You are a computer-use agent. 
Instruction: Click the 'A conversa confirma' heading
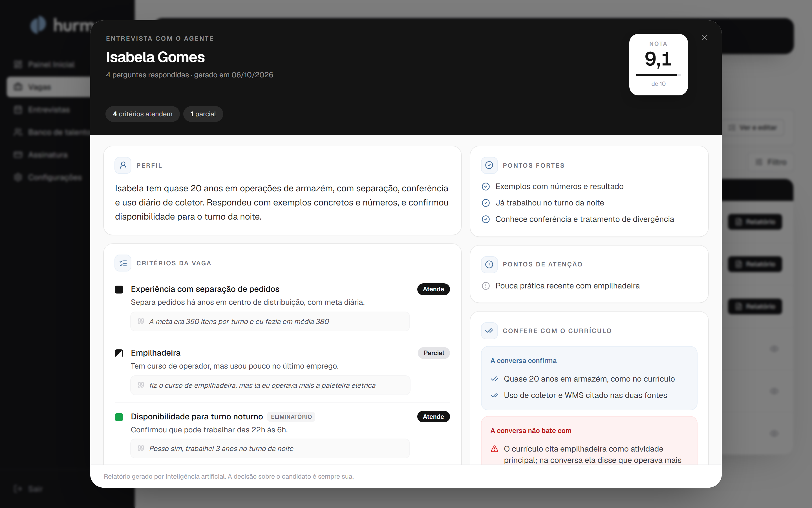(x=524, y=360)
